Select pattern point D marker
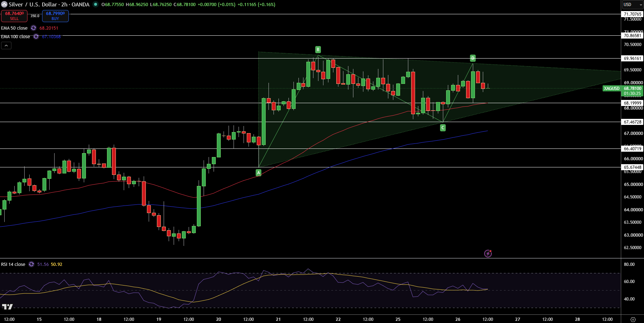This screenshot has height=323, width=644. (472, 58)
